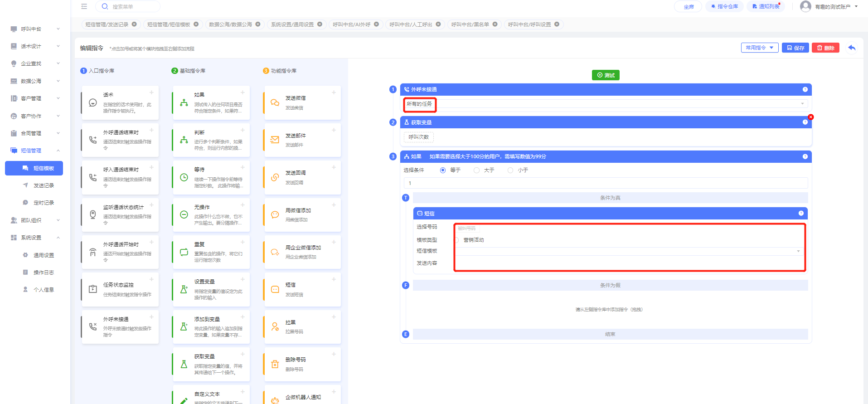Click the 发送回调 link icon

pyautogui.click(x=275, y=177)
